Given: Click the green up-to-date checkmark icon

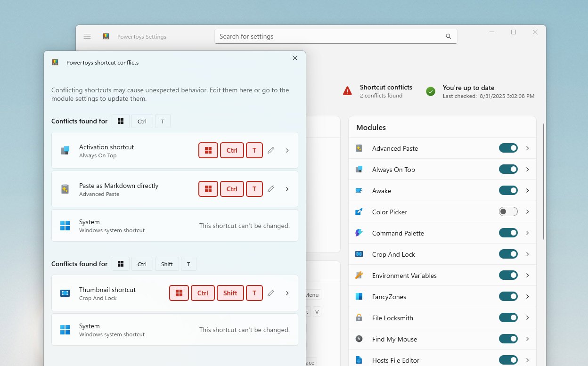Looking at the screenshot, I should tap(431, 91).
